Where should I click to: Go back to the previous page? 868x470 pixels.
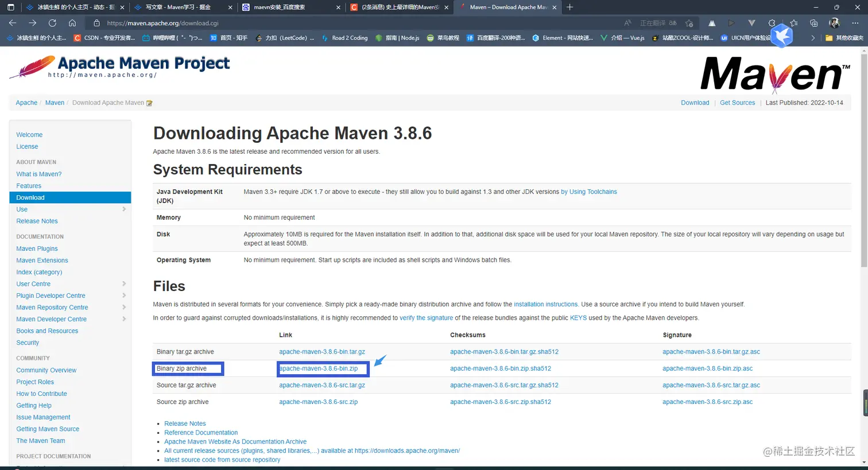[x=13, y=23]
